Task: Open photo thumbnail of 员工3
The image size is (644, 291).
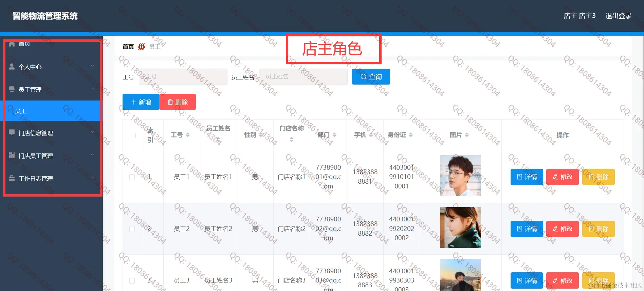Action: (x=460, y=275)
